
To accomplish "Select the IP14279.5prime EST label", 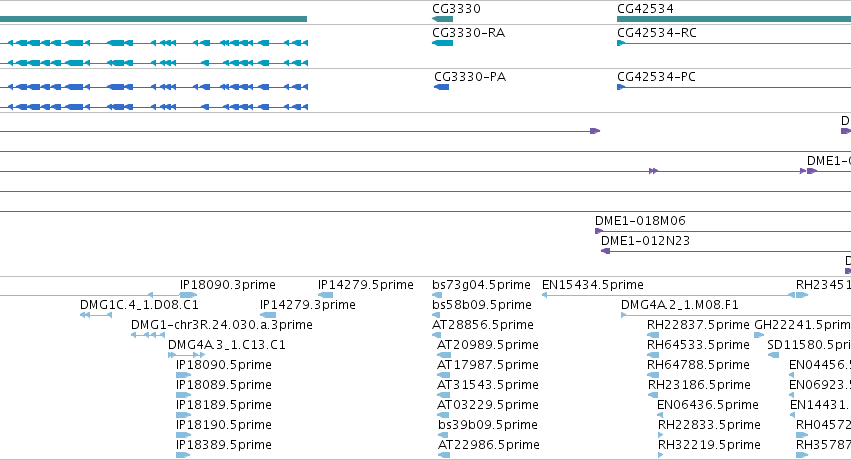I will pyautogui.click(x=366, y=285).
